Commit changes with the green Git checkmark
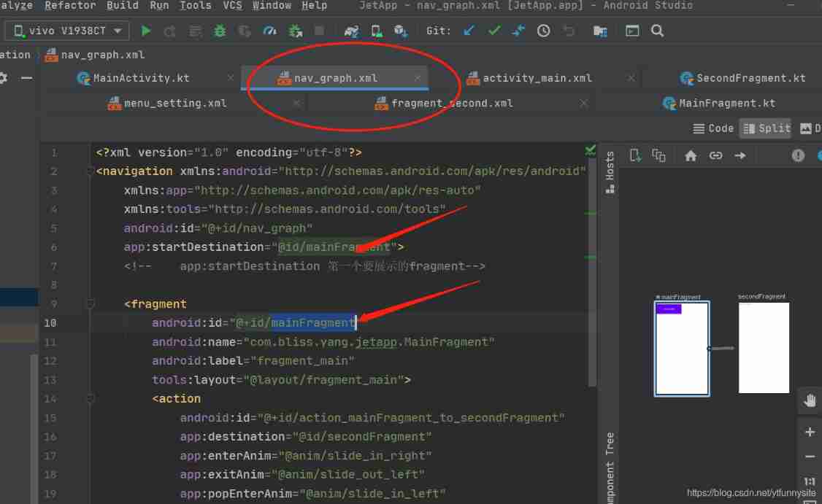The image size is (822, 504). click(x=493, y=31)
